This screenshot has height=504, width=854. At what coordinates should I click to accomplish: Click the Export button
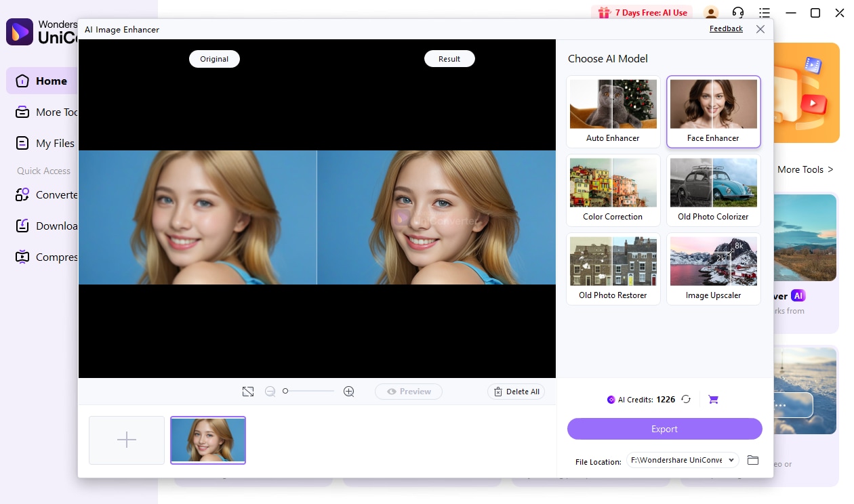click(664, 429)
